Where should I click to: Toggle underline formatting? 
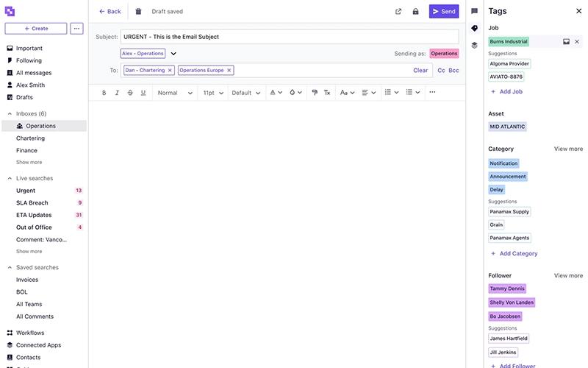(143, 93)
